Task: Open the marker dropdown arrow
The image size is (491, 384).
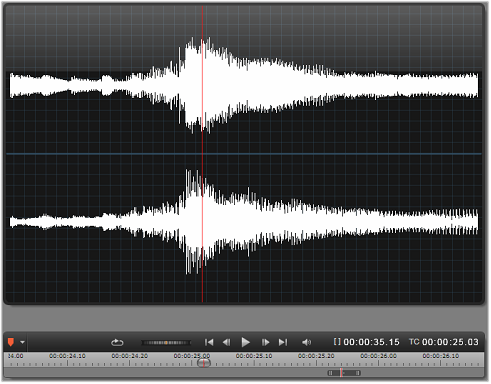Action: (22, 342)
